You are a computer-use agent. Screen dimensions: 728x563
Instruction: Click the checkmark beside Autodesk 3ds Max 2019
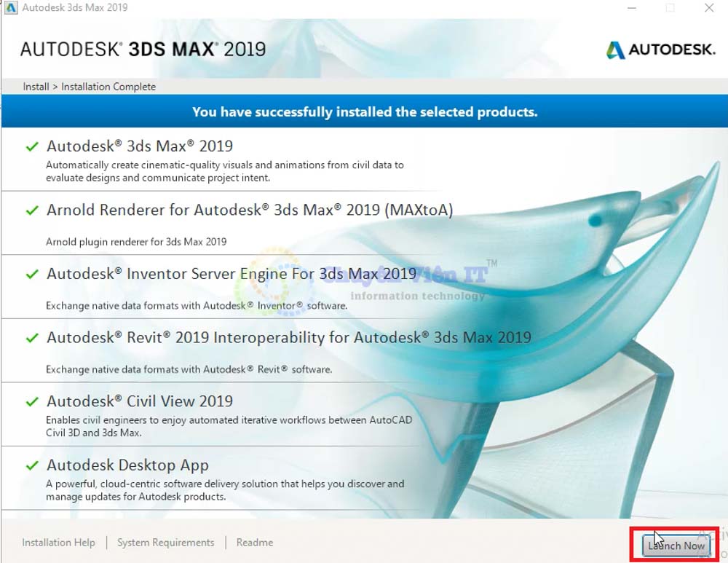point(32,146)
